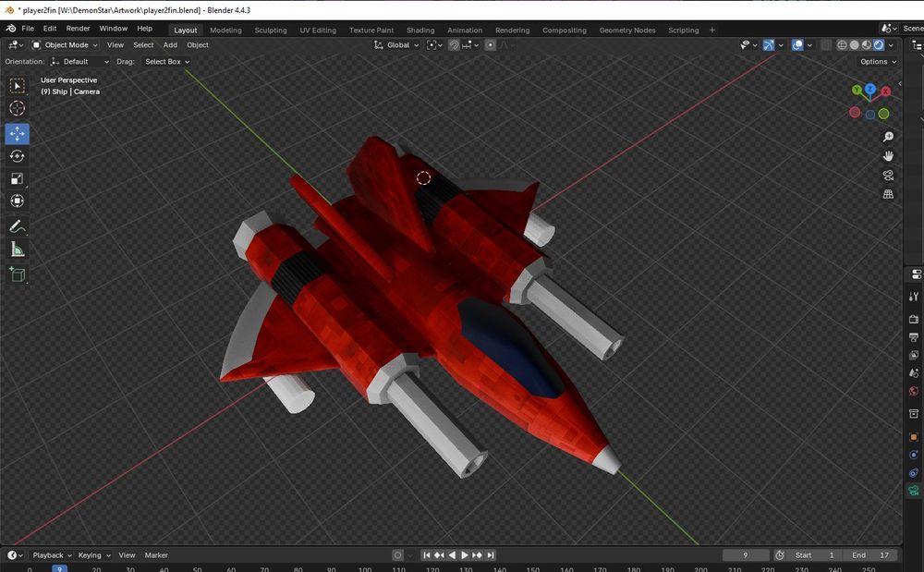Open the Window menu
Image resolution: width=924 pixels, height=572 pixels.
point(113,29)
